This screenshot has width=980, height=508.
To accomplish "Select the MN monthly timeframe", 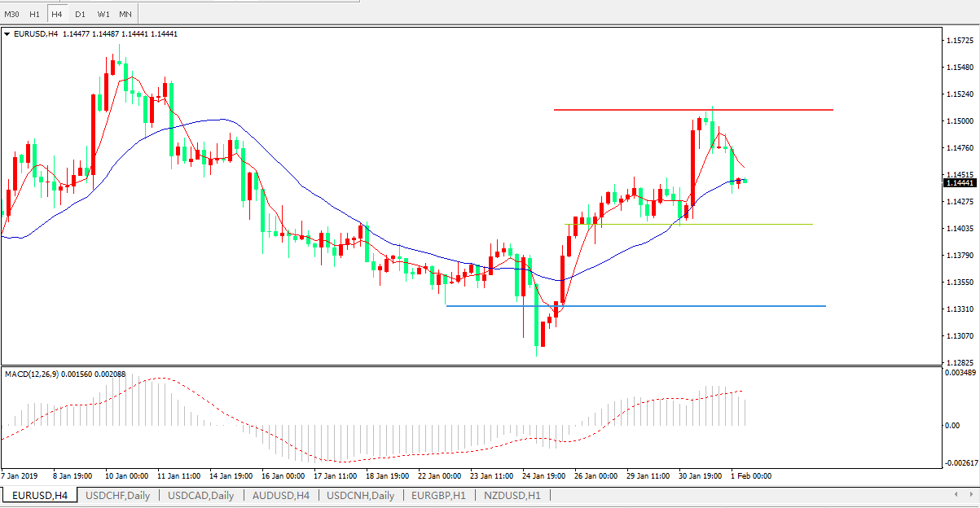I will click(125, 14).
